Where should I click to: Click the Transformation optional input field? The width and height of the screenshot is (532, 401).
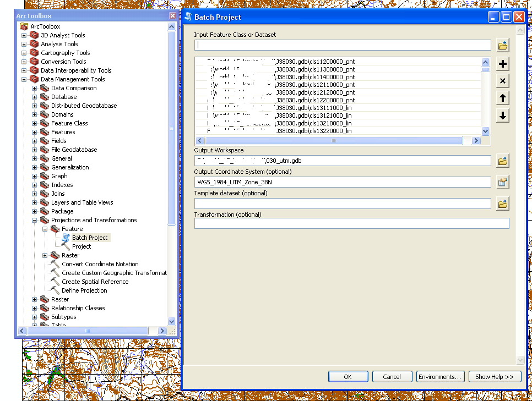(x=351, y=223)
